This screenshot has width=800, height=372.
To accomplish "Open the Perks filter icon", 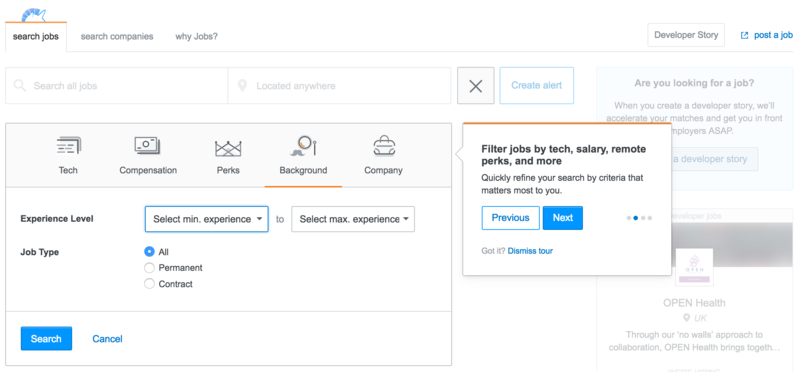I will pos(228,148).
